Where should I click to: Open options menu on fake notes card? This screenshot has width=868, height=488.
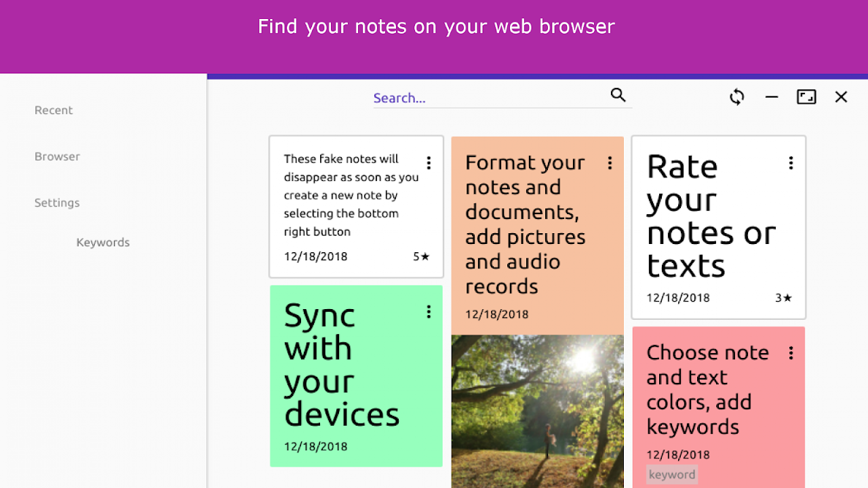point(429,163)
